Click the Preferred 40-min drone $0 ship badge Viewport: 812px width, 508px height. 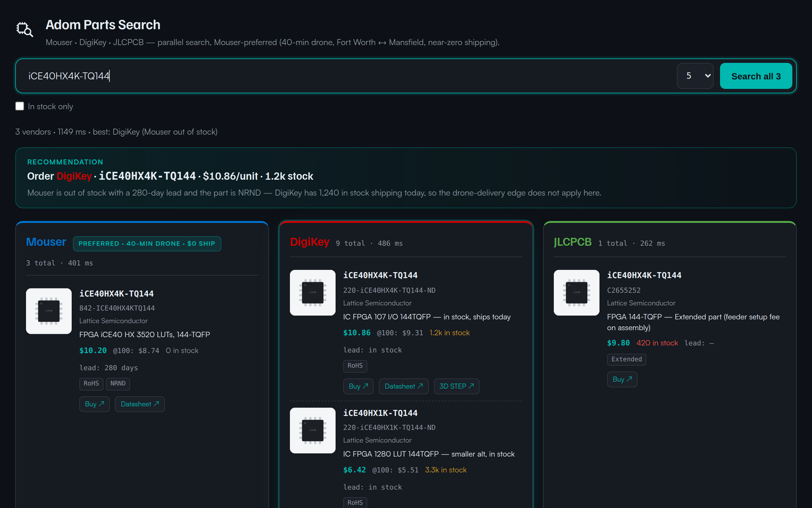click(x=147, y=243)
